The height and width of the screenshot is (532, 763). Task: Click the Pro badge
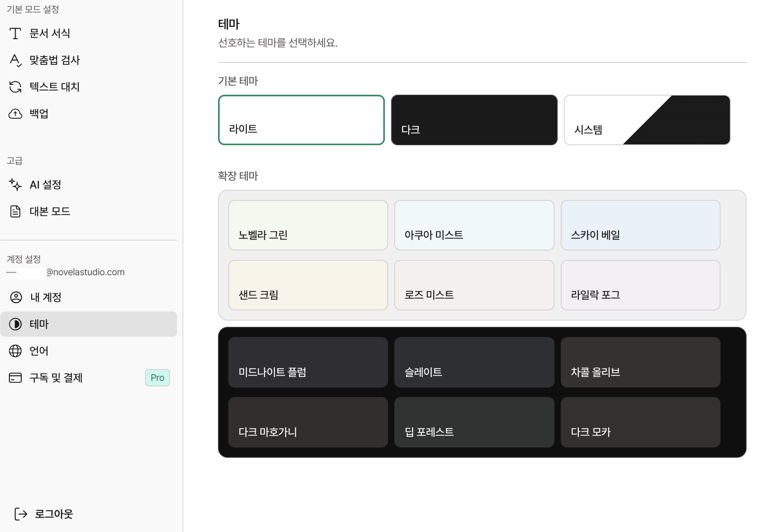(x=157, y=378)
